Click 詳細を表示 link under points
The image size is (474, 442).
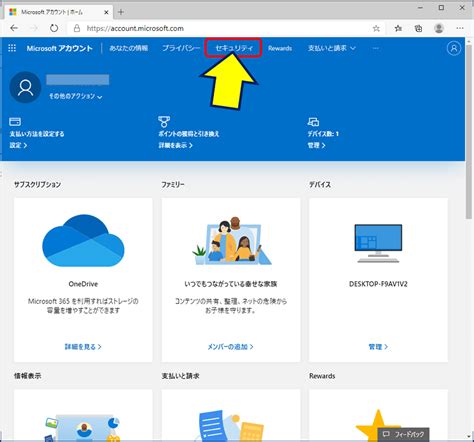[175, 145]
